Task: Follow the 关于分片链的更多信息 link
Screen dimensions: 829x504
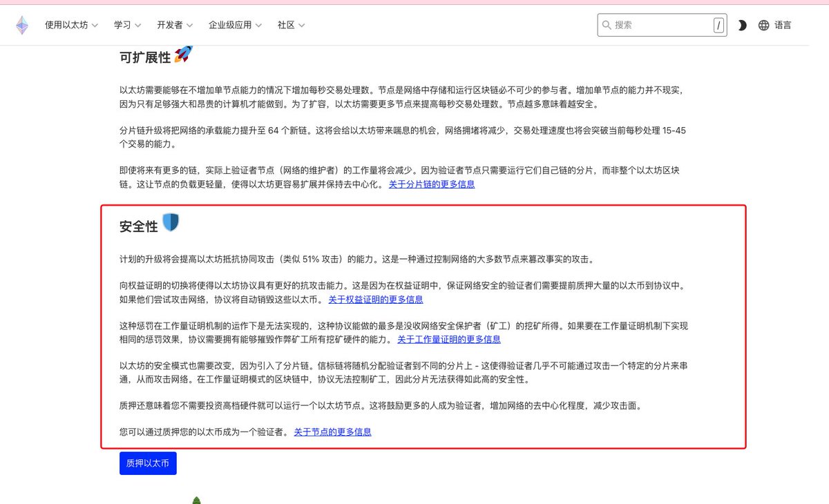Action: 432,184
